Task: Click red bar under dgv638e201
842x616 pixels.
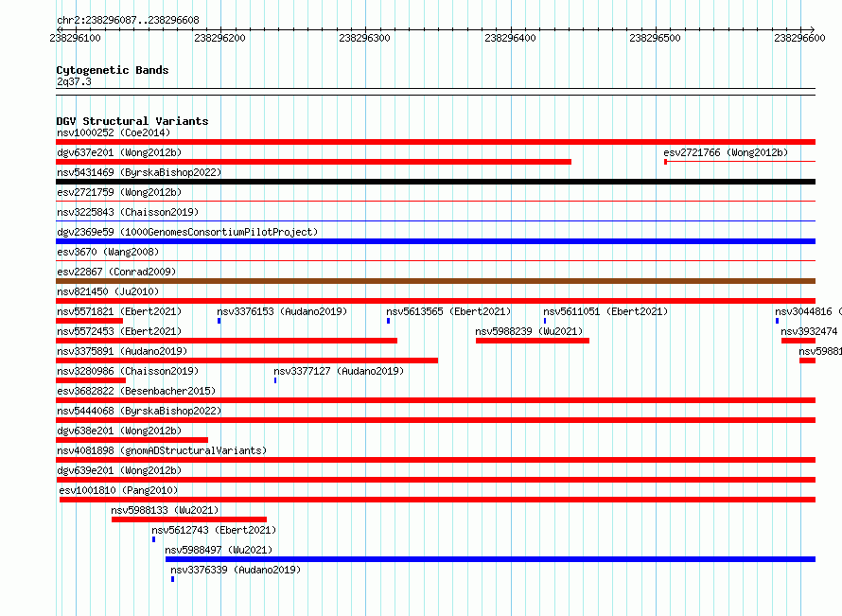Action: pos(132,440)
